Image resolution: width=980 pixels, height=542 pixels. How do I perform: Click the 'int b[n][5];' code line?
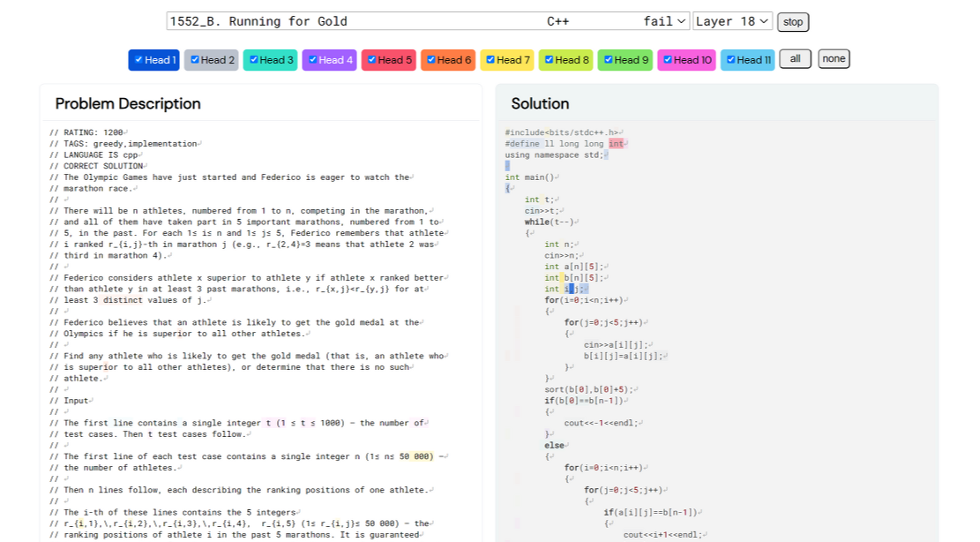(573, 278)
